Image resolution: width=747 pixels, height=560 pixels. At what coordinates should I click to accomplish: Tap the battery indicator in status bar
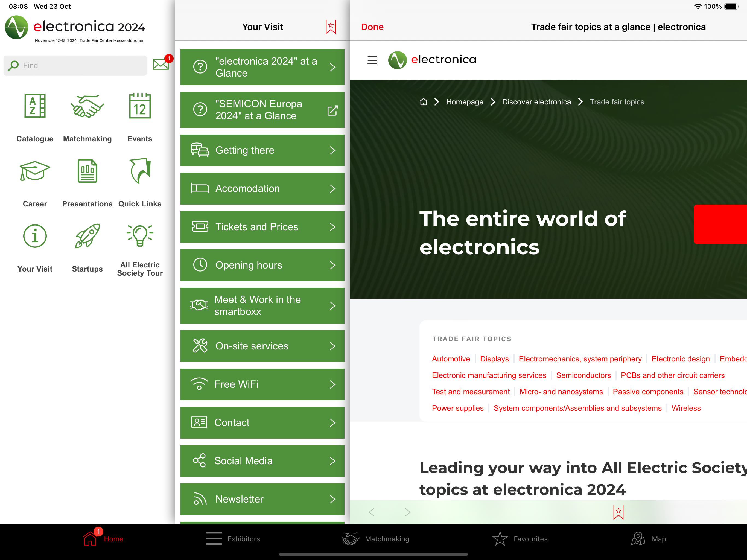[x=731, y=6]
